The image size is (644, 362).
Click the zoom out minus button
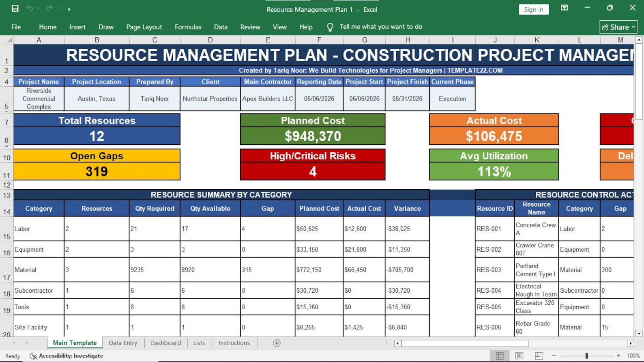point(554,356)
